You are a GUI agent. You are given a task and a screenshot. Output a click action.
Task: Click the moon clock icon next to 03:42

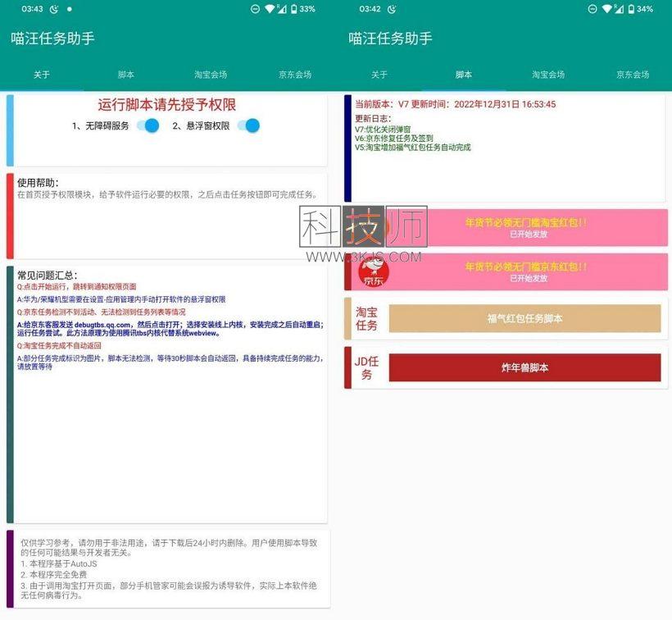[x=392, y=9]
